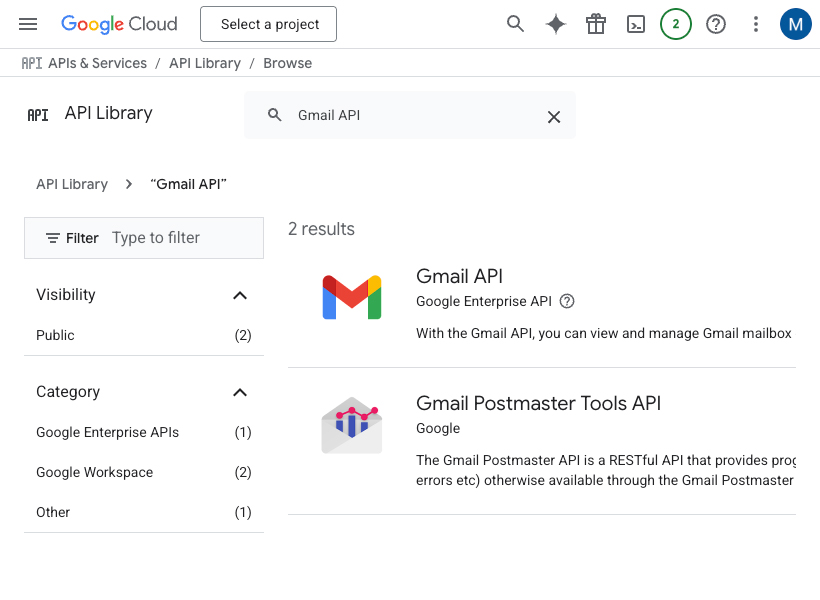Image resolution: width=820 pixels, height=600 pixels.
Task: Open the main navigation hamburger menu
Action: [x=28, y=24]
